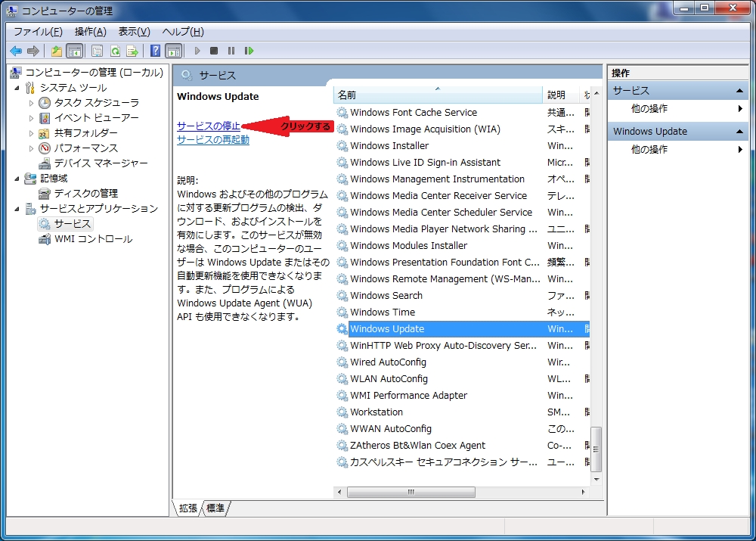Switch to the 標準 tab

tap(215, 508)
